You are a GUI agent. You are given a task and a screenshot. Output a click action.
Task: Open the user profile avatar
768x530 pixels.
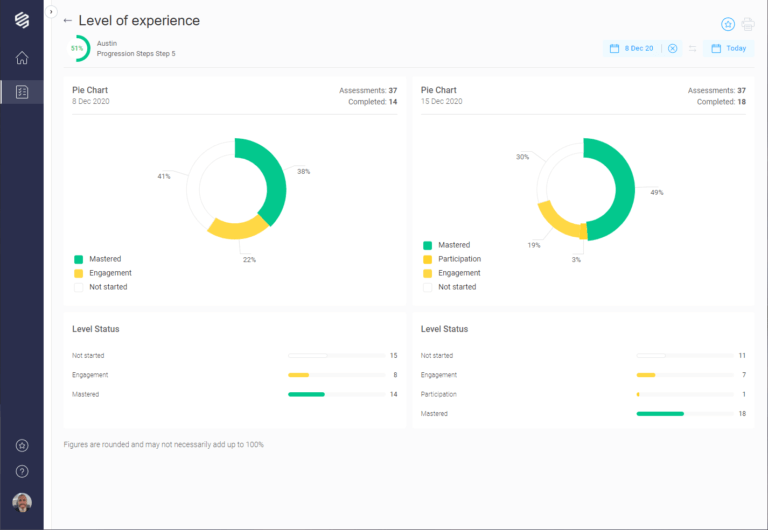22,502
